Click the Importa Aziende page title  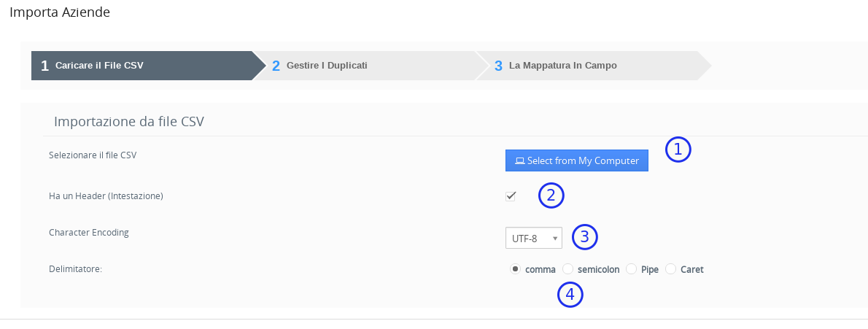[60, 12]
